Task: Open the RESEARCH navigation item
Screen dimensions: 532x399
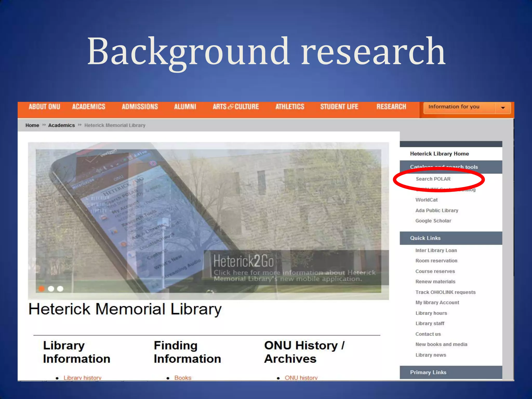Action: click(391, 107)
